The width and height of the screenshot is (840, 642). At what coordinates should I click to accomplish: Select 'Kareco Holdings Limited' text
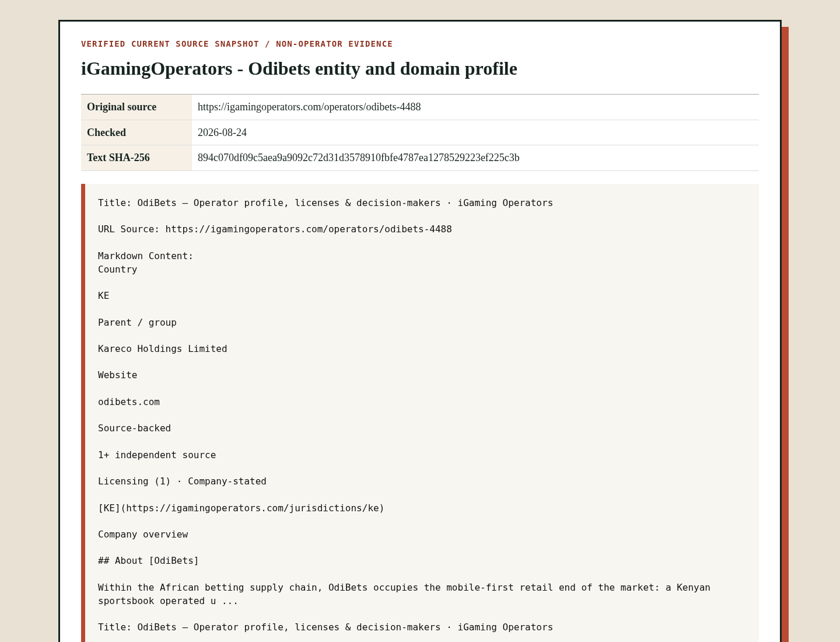(x=162, y=348)
